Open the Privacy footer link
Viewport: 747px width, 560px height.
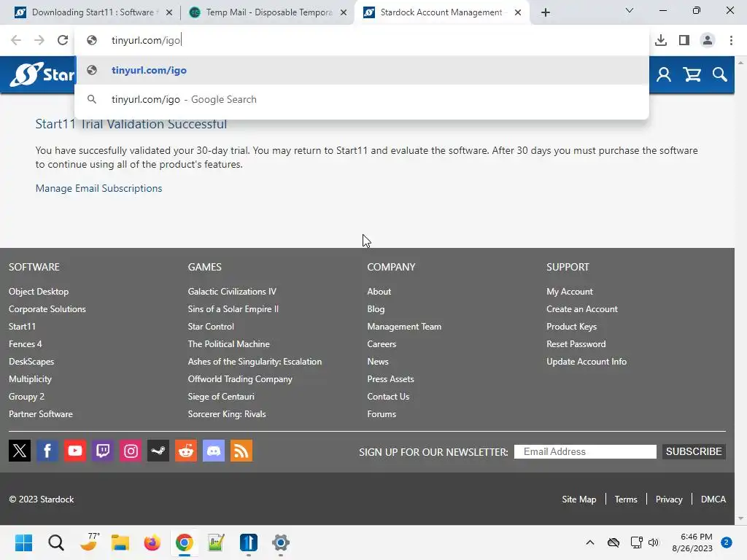(x=669, y=499)
